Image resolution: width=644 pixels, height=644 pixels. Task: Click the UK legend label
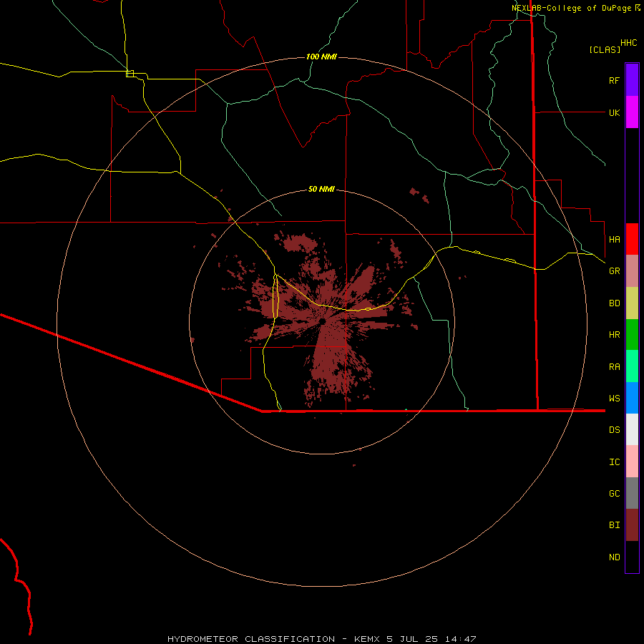point(614,112)
